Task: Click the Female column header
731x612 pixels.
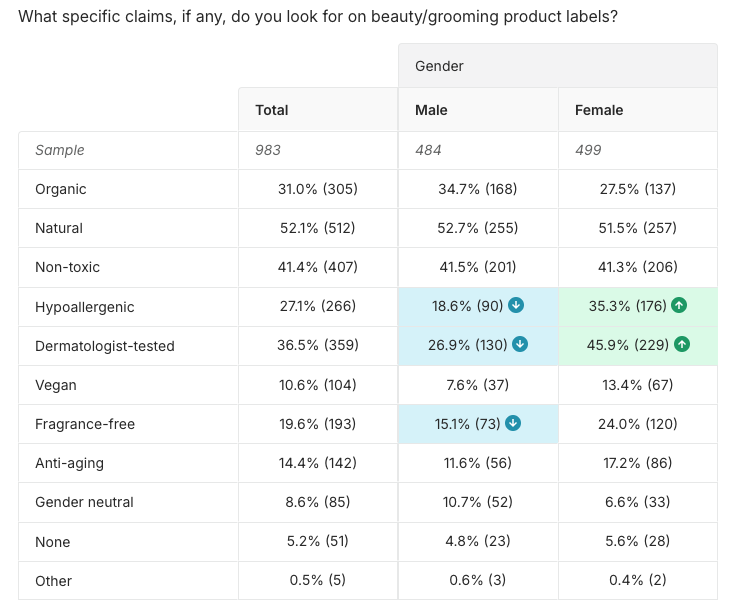Action: (599, 110)
